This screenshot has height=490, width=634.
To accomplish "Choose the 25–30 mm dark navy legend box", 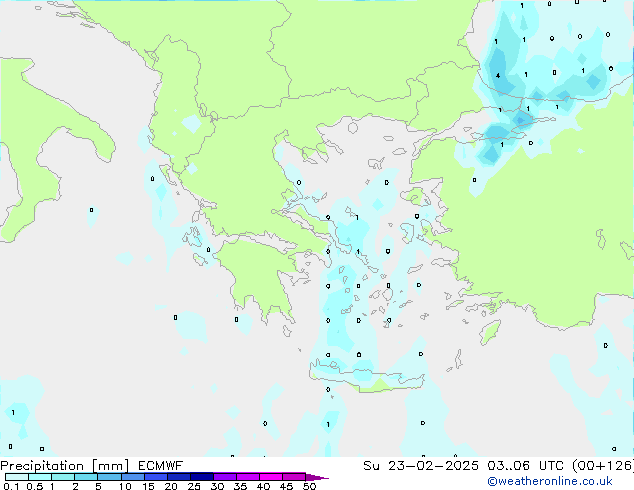I will (x=201, y=477).
